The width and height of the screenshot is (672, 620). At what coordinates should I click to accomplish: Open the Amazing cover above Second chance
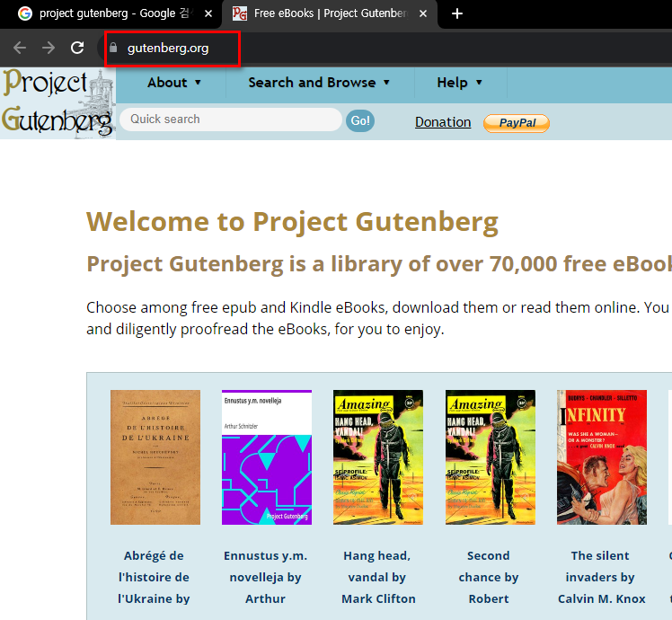(491, 457)
